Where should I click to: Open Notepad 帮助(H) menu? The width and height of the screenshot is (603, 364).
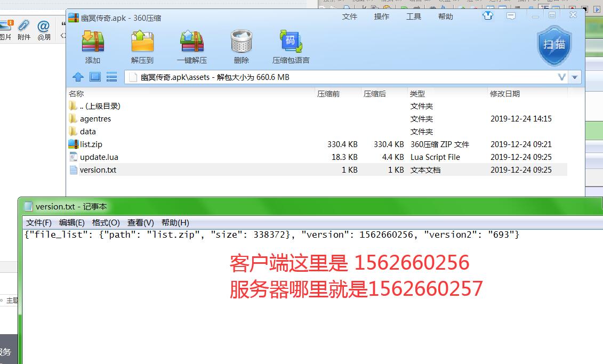point(175,223)
